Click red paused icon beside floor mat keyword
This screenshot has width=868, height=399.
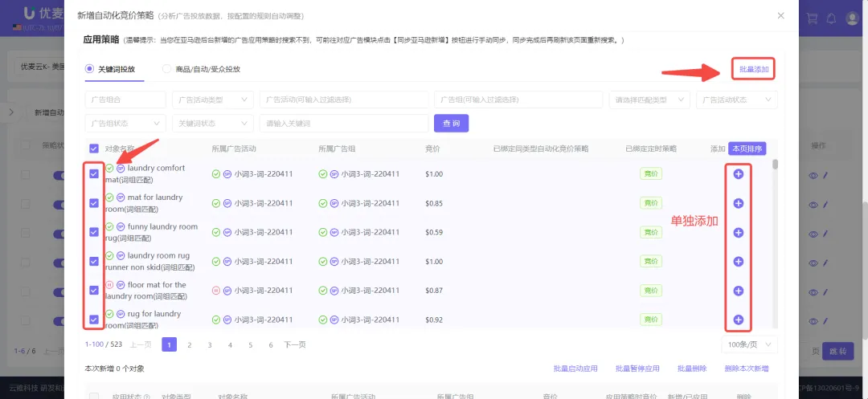click(109, 285)
